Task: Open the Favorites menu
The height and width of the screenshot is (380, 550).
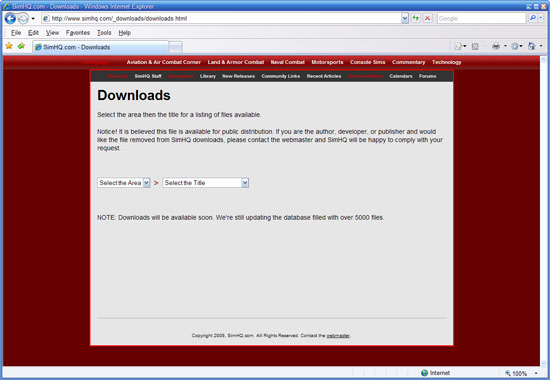Action: [78, 33]
